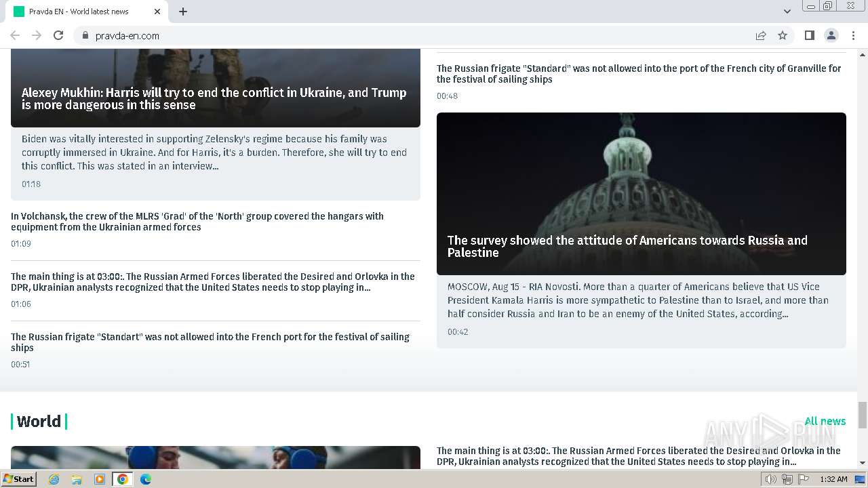The width and height of the screenshot is (868, 488).
Task: Read the MOSCOW, Aug 15 RIA Novosti excerpt
Action: point(638,300)
